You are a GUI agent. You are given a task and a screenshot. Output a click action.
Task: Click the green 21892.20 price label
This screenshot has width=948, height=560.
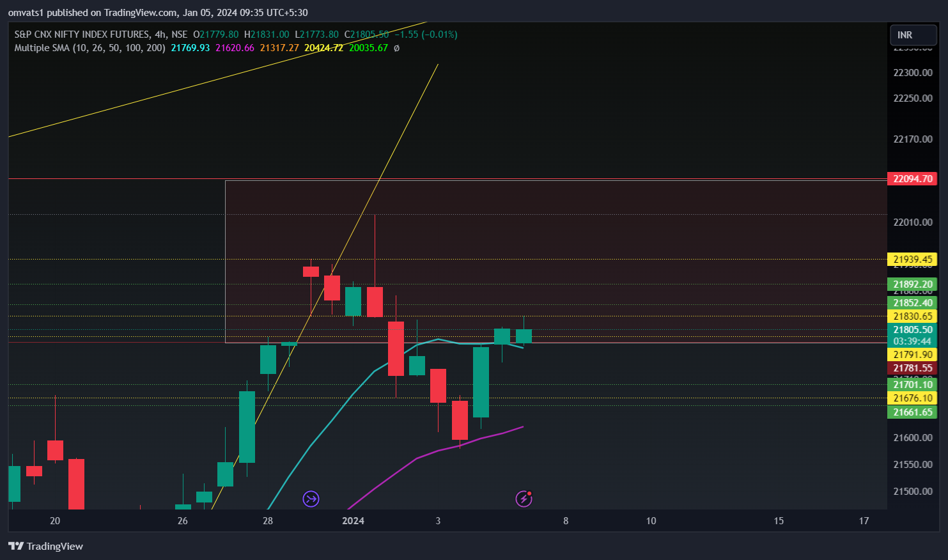(x=912, y=284)
